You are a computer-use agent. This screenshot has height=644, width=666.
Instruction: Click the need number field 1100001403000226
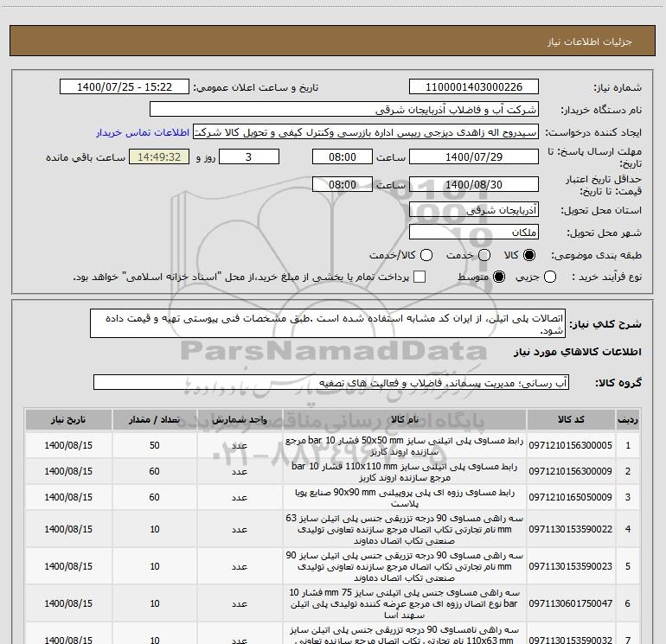[x=474, y=87]
